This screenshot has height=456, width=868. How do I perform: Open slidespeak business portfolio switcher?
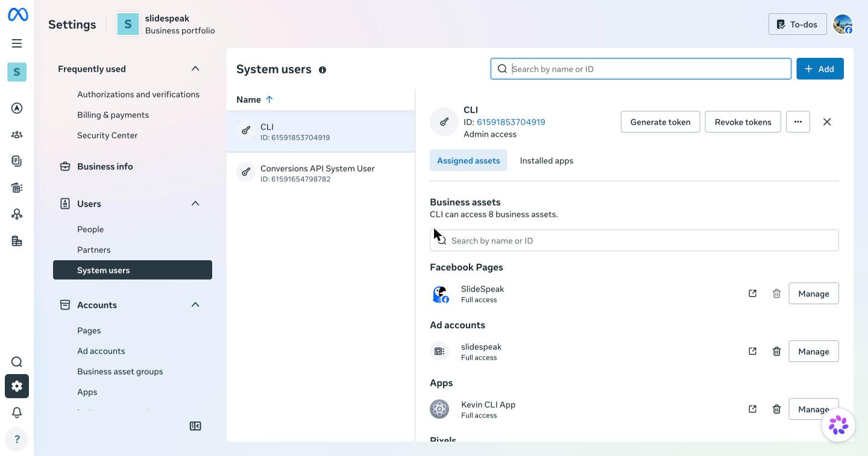point(166,24)
